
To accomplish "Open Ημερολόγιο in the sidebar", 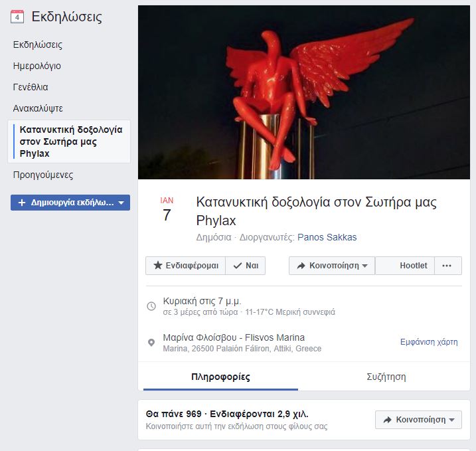I will (37, 66).
